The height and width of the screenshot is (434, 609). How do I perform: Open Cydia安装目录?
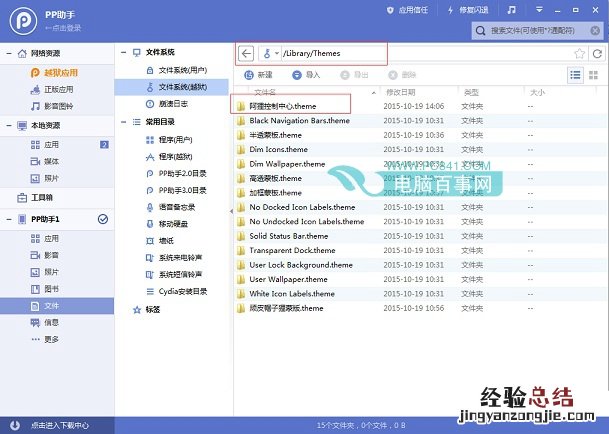click(x=176, y=291)
